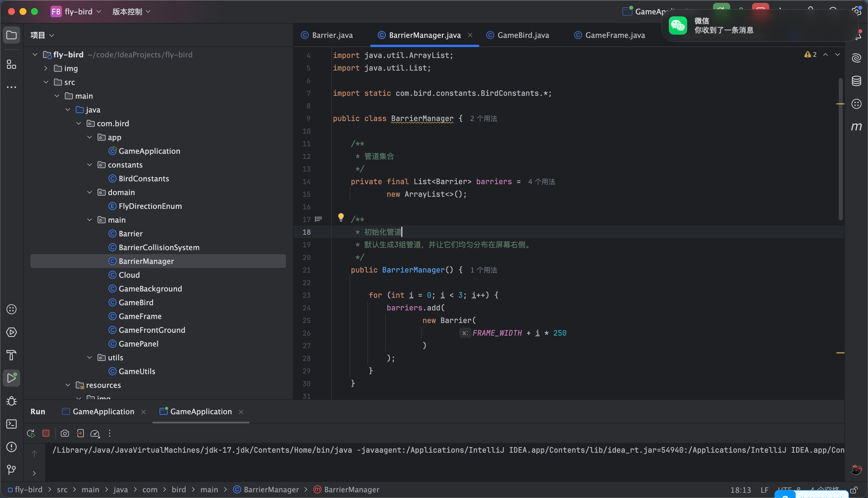Click the upper yellow warning stripe in error gutter
The width and height of the screenshot is (868, 498).
click(x=840, y=104)
